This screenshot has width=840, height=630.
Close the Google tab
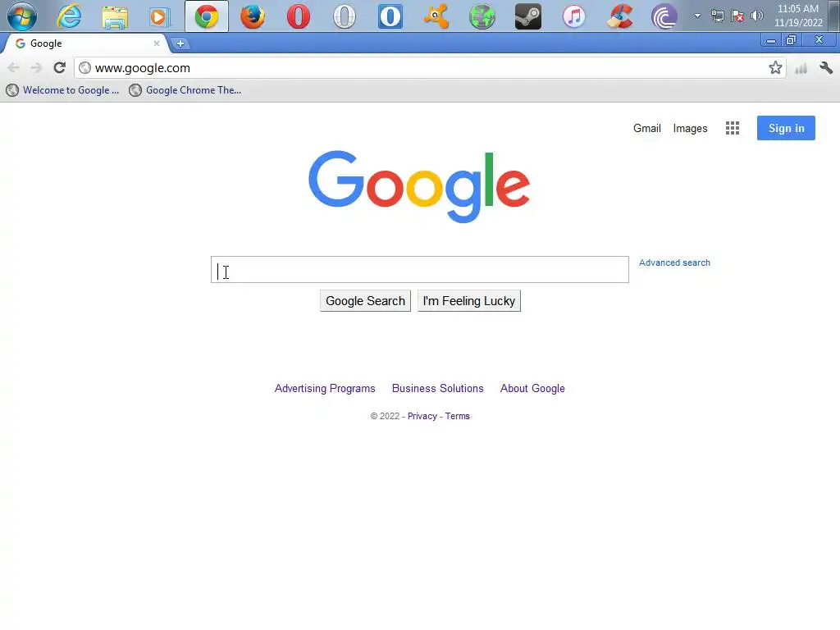(157, 43)
